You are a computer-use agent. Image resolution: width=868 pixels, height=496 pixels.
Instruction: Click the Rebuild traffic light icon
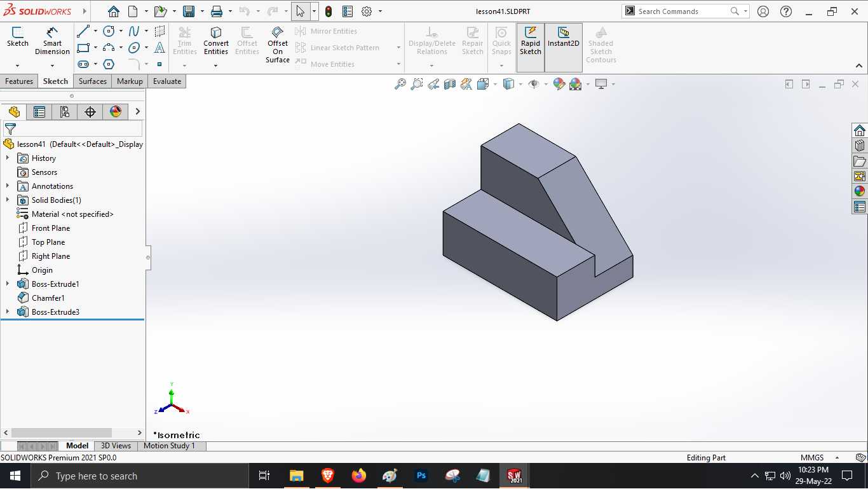click(x=329, y=11)
